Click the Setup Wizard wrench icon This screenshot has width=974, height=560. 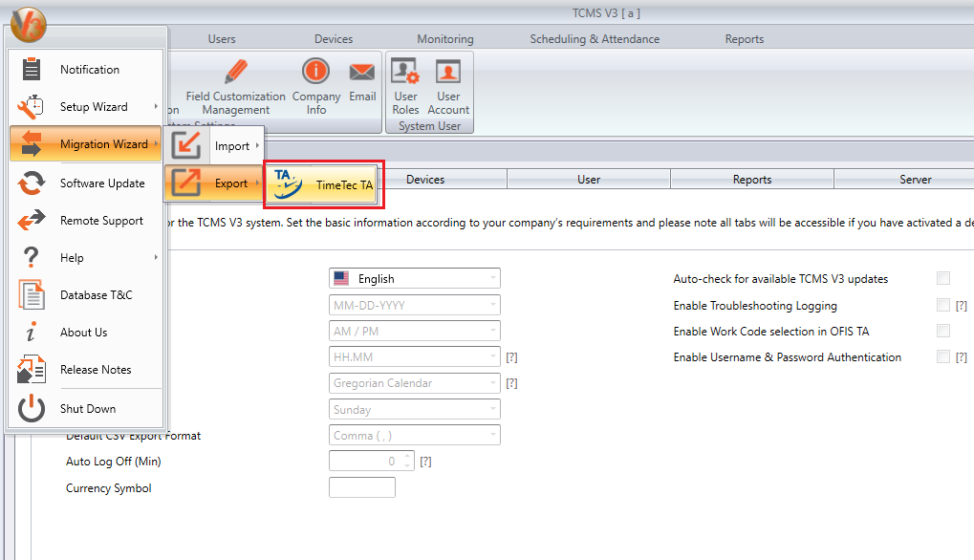tap(31, 107)
